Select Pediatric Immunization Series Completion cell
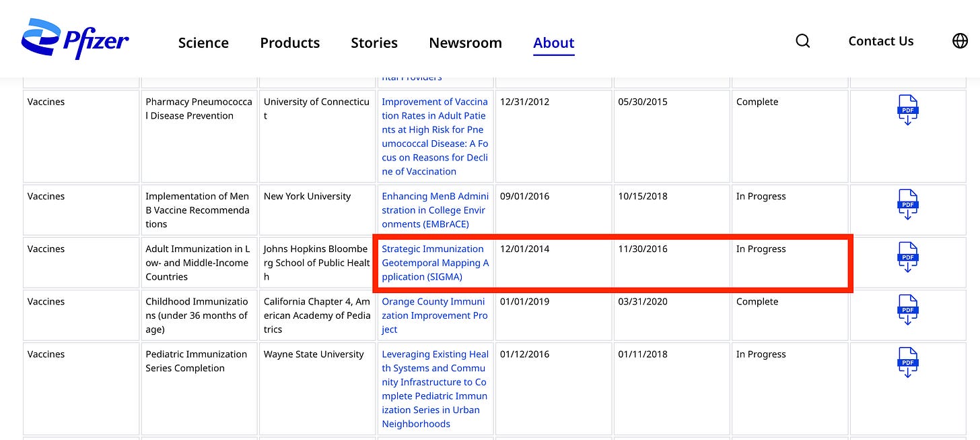This screenshot has width=980, height=440. (199, 389)
